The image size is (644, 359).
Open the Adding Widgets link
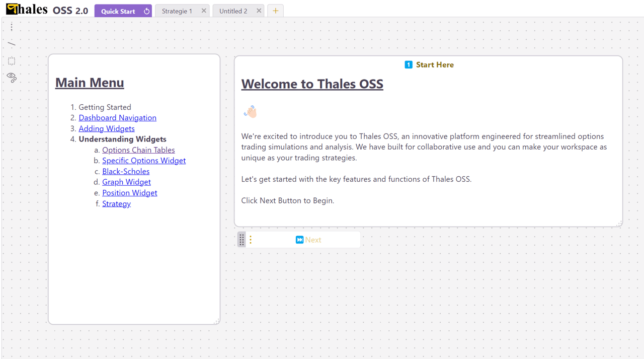coord(107,128)
